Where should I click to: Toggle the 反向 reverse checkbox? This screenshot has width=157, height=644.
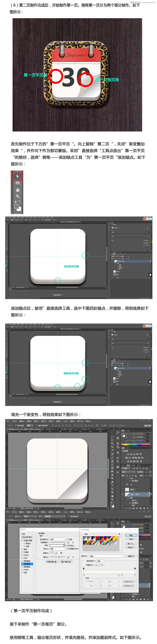68,546
